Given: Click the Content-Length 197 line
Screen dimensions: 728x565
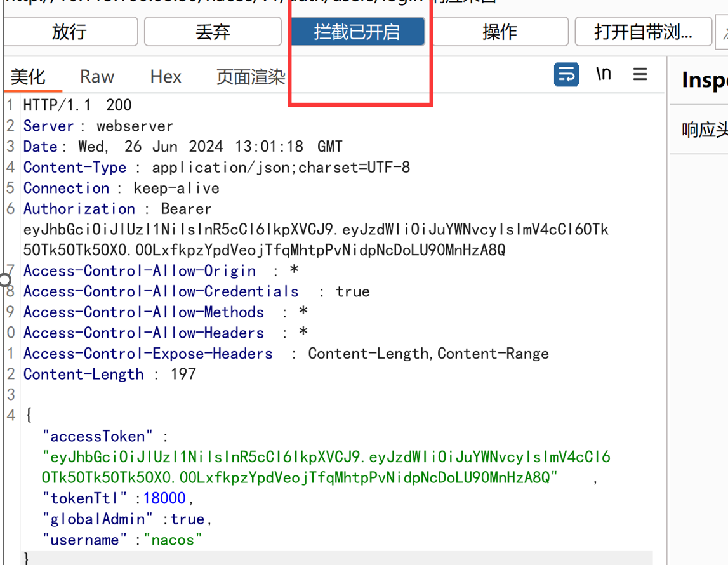Looking at the screenshot, I should pos(110,374).
